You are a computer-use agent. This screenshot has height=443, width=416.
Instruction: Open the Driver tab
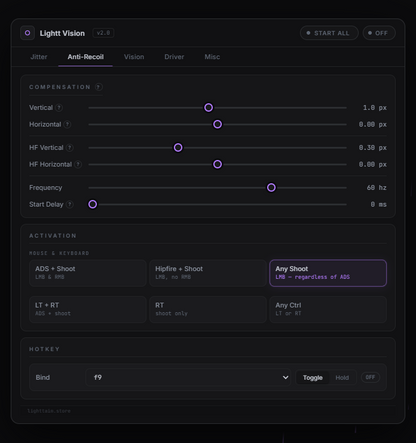pyautogui.click(x=174, y=57)
